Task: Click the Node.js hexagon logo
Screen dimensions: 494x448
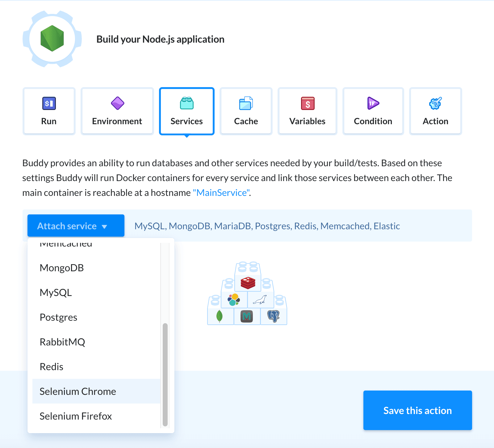Action: (52, 39)
